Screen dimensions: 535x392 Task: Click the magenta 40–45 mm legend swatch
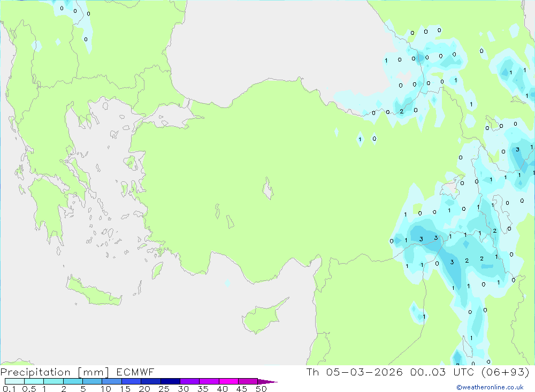[228, 381]
